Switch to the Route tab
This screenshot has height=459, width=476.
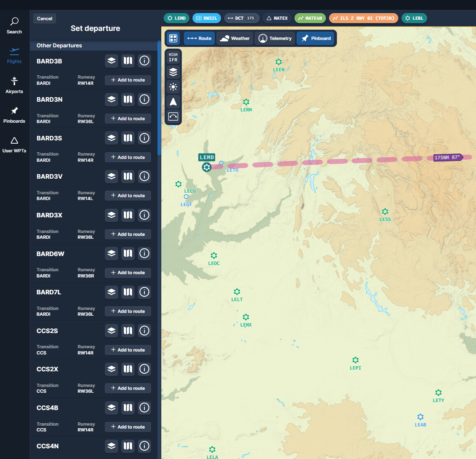click(x=200, y=38)
